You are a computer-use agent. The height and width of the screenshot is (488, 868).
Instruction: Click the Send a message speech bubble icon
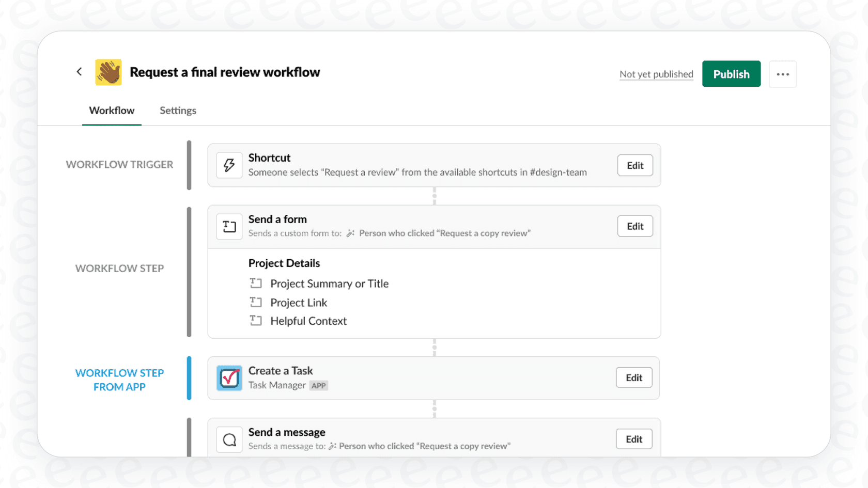(x=229, y=438)
